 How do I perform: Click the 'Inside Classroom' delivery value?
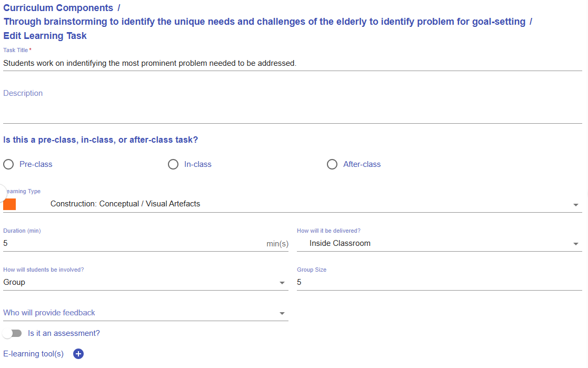pyautogui.click(x=340, y=243)
